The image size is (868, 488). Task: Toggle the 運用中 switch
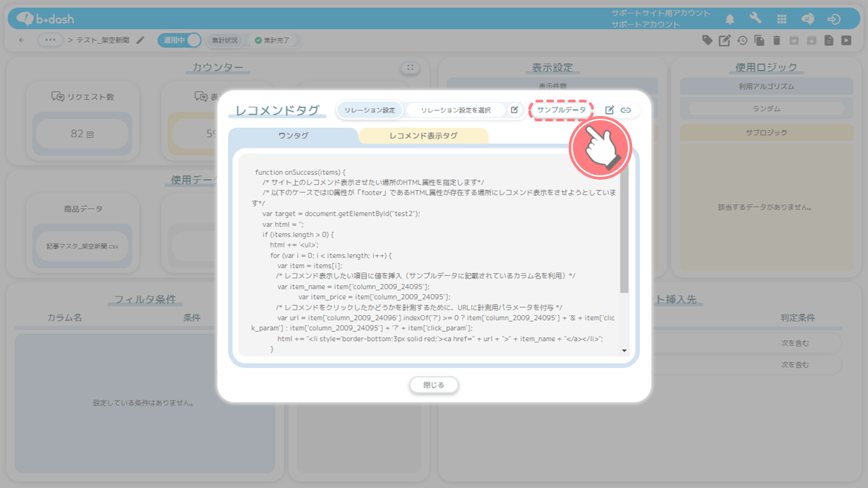click(x=180, y=40)
